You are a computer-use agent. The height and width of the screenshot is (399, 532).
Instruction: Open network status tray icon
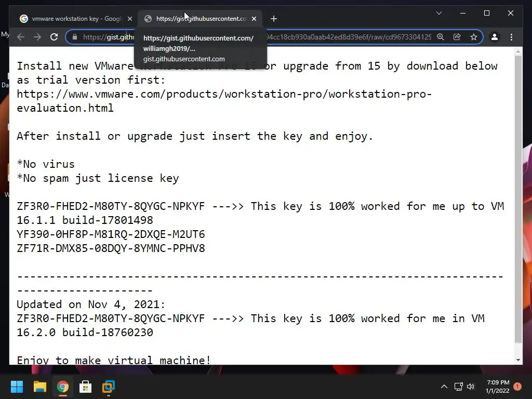click(458, 387)
